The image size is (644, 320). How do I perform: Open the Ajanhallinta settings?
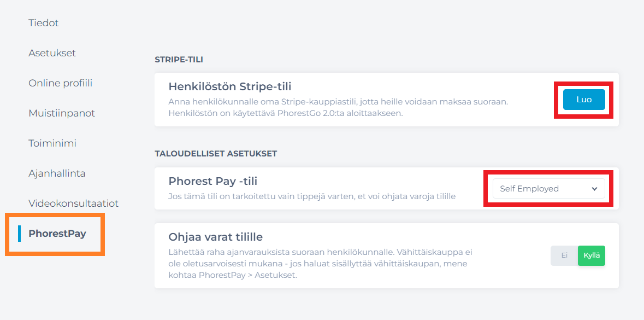[57, 173]
